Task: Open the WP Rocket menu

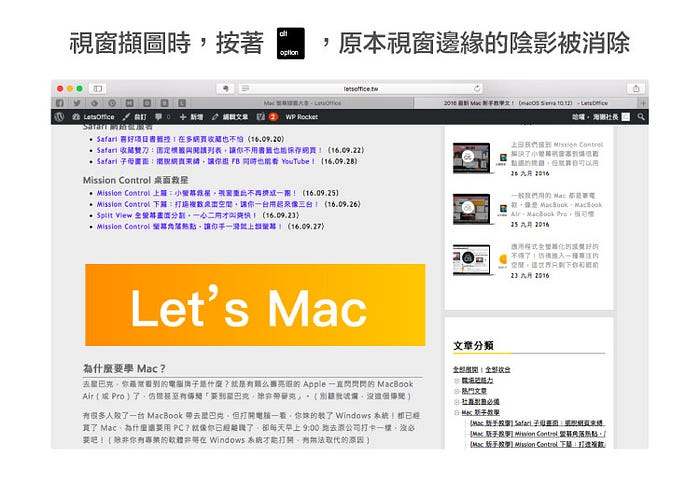Action: pos(301,117)
